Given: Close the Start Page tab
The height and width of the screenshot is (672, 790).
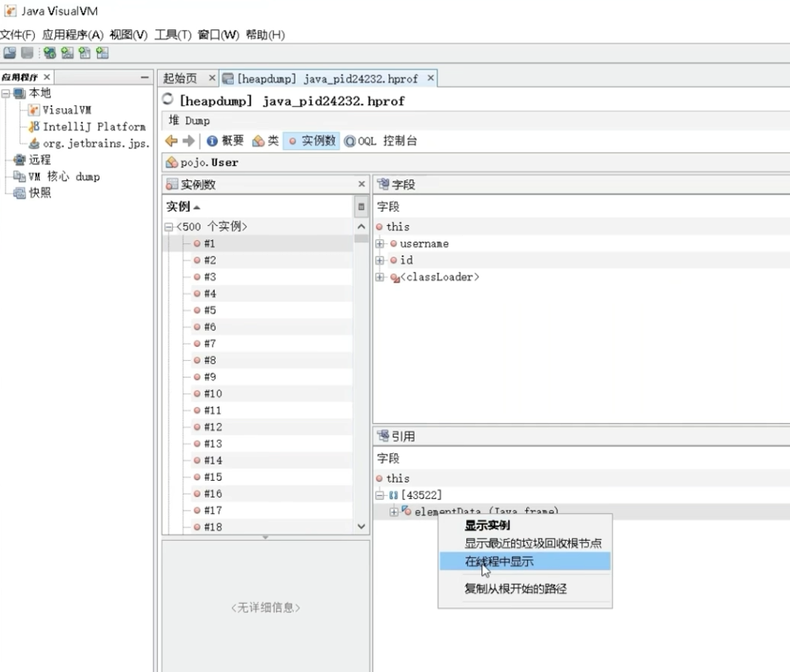Looking at the screenshot, I should pyautogui.click(x=212, y=78).
